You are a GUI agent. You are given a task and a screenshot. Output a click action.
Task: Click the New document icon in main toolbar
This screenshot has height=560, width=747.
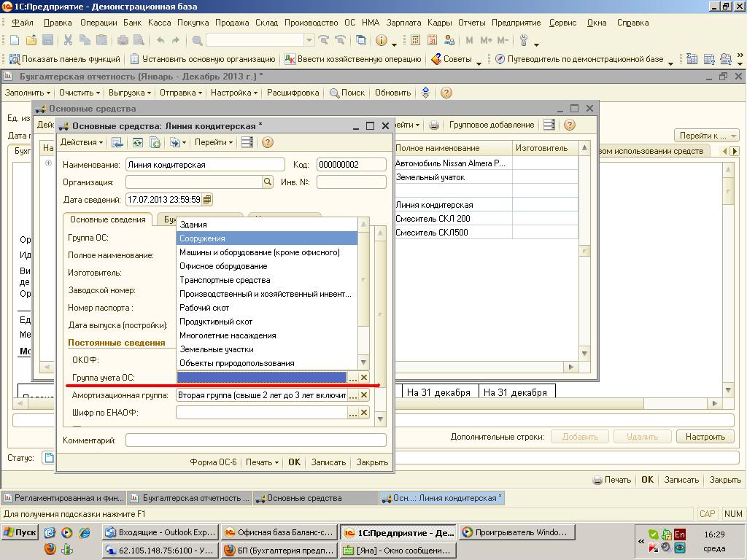coord(15,41)
